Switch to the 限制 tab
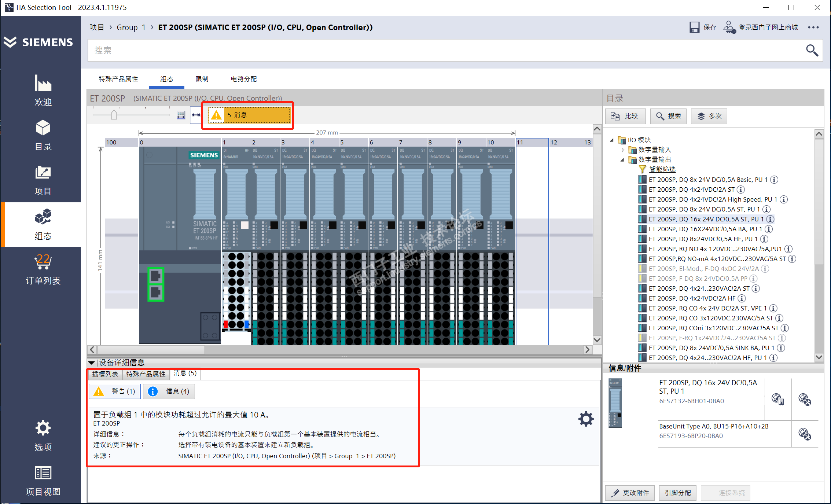This screenshot has height=504, width=831. point(202,79)
